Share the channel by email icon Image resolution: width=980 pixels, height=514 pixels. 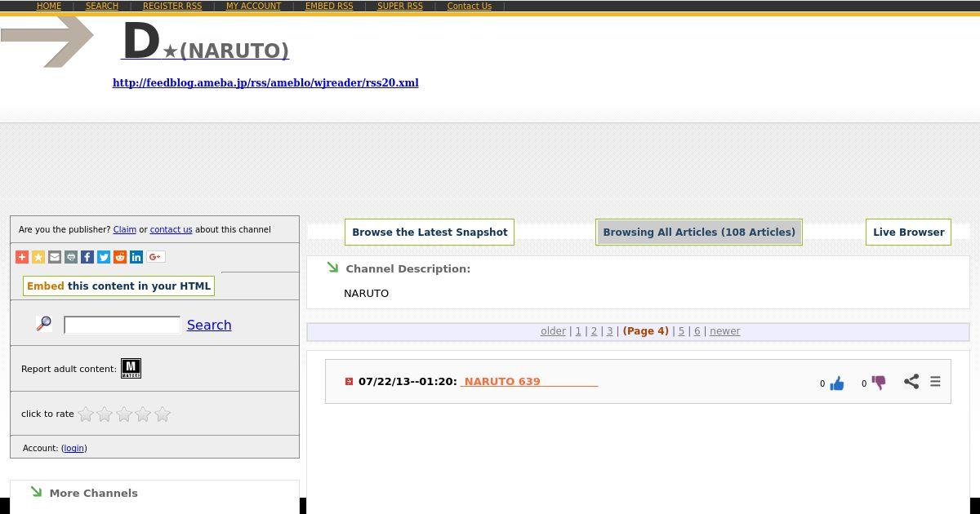pyautogui.click(x=55, y=257)
